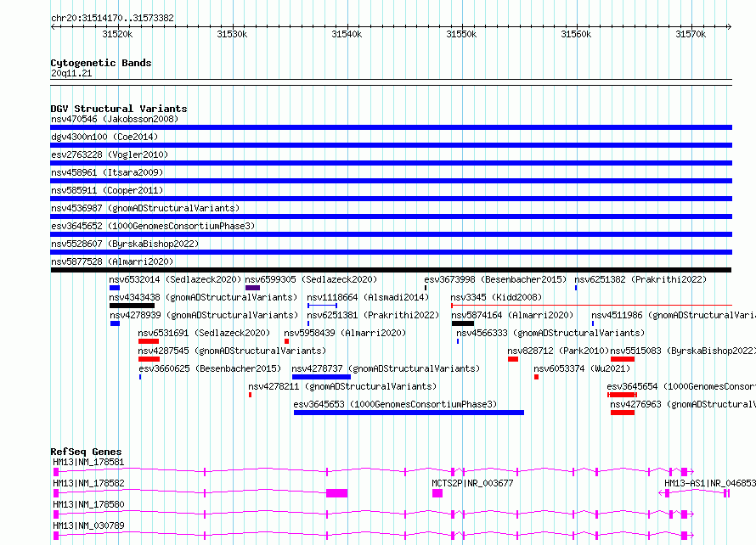Click the DGV Structural Variants track title
The width and height of the screenshot is (756, 545).
119,109
